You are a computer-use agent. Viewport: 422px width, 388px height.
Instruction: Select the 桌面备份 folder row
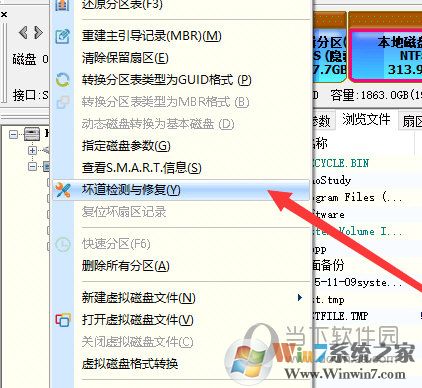pyautogui.click(x=328, y=265)
